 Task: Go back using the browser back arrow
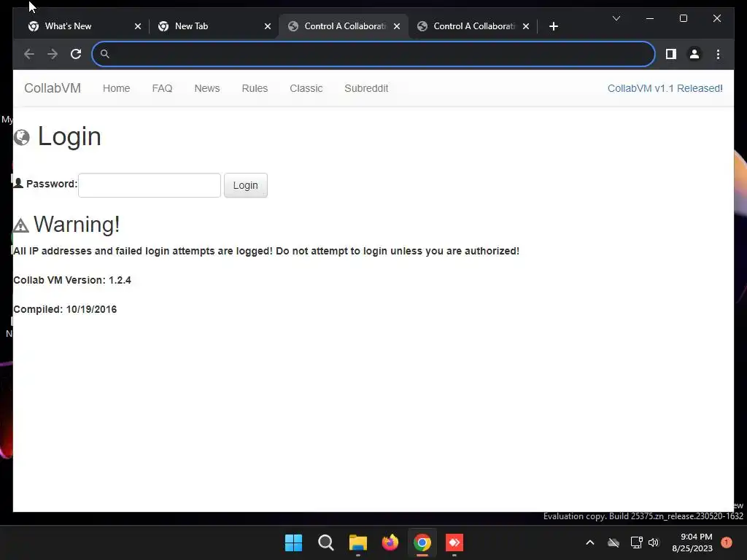click(x=29, y=54)
